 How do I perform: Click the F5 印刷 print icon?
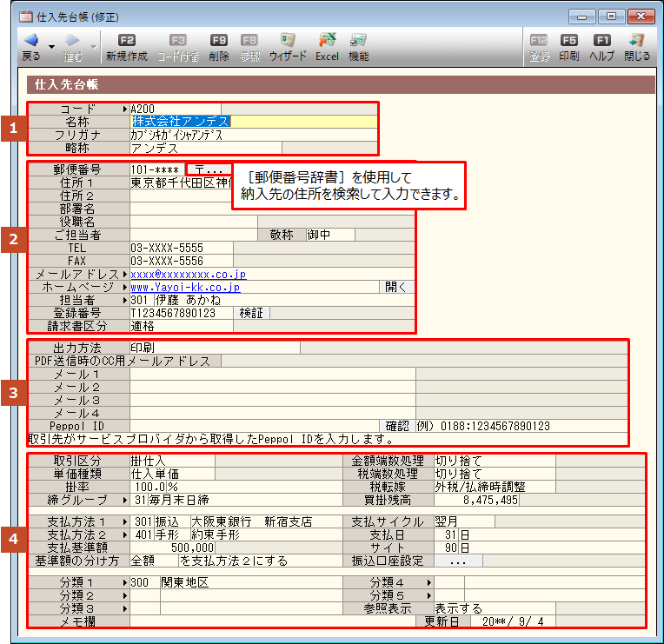[x=569, y=41]
